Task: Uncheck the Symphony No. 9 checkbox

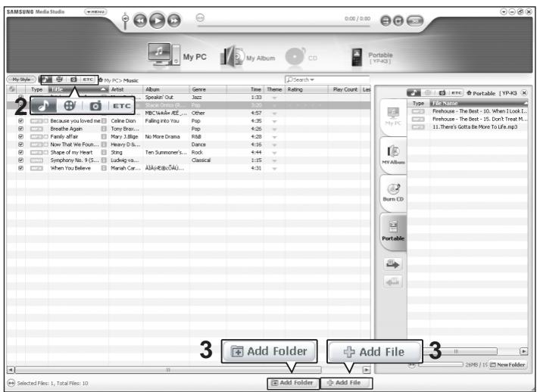Action: point(21,160)
